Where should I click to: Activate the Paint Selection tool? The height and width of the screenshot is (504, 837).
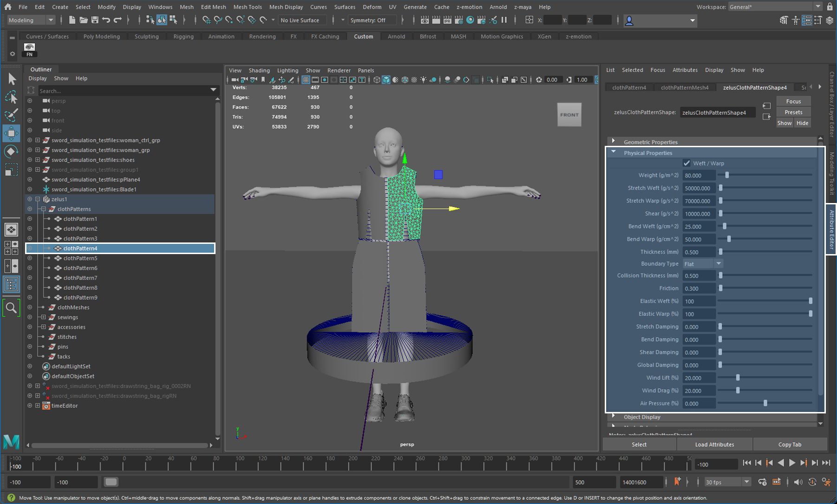coord(11,115)
